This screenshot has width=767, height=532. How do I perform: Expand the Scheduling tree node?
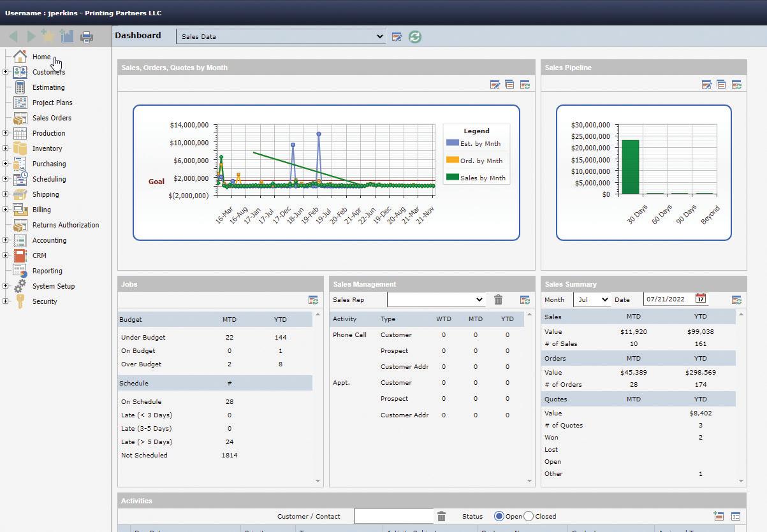(5, 179)
